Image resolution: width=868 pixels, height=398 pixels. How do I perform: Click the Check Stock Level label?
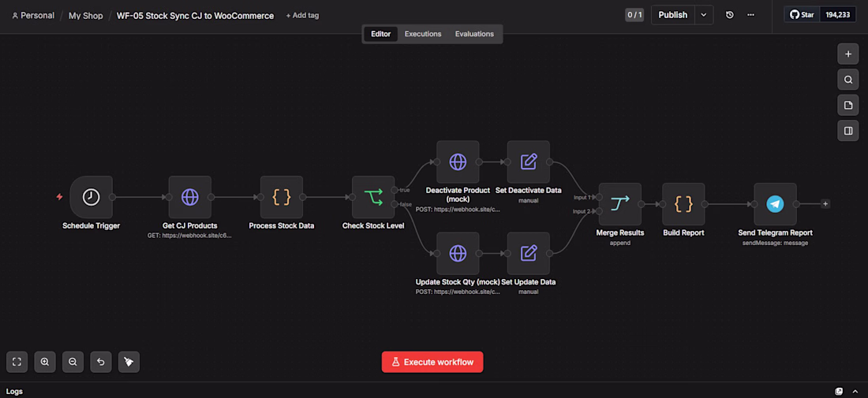coord(373,225)
